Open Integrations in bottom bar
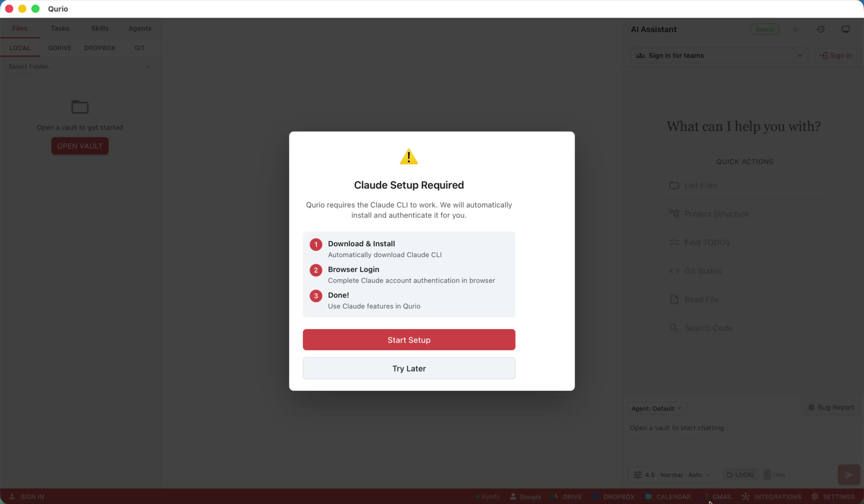This screenshot has width=864, height=504. (x=772, y=497)
